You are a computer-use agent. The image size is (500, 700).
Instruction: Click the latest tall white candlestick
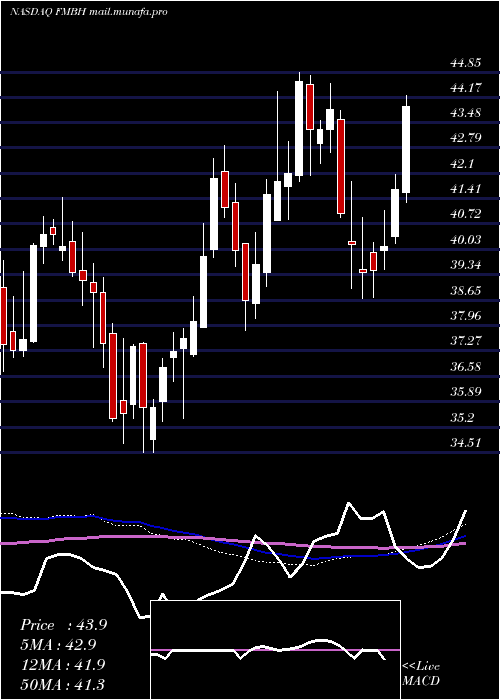[x=406, y=150]
